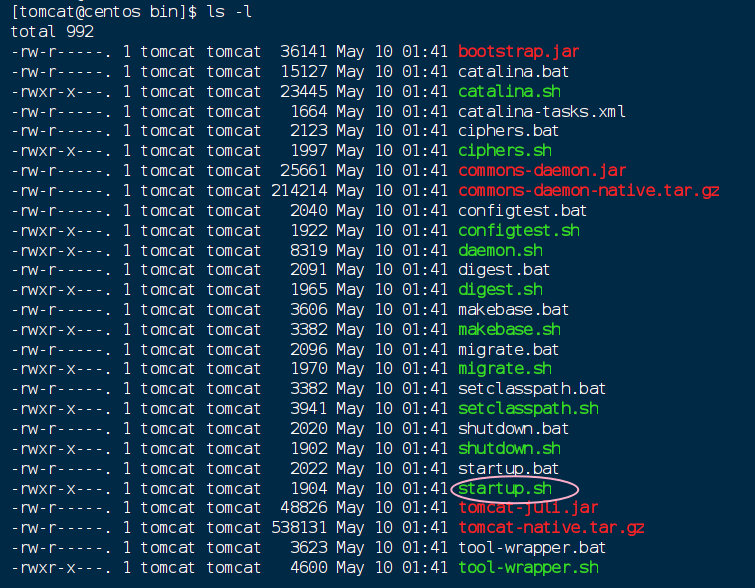This screenshot has height=588, width=755.
Task: Click the shutdown.sh file name
Action: tap(509, 449)
